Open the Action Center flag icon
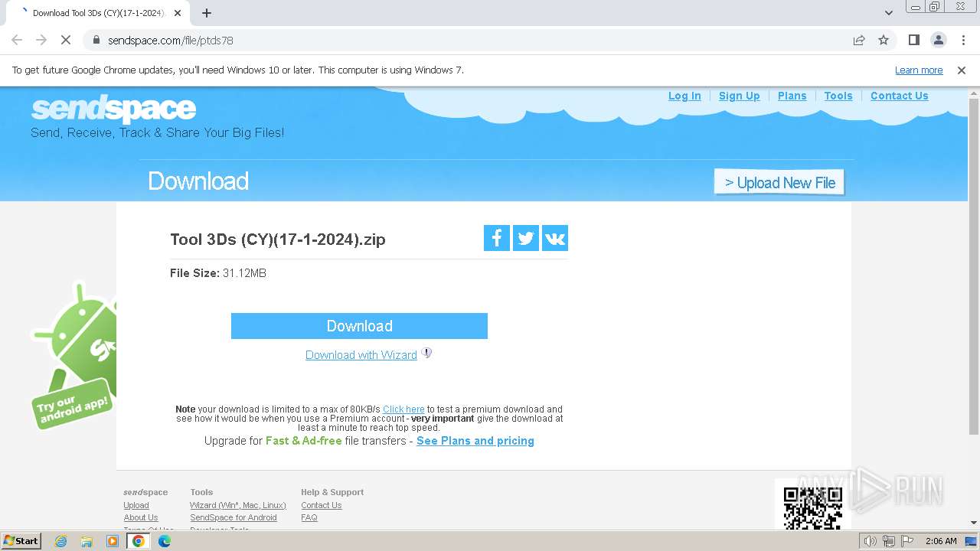 pos(907,541)
